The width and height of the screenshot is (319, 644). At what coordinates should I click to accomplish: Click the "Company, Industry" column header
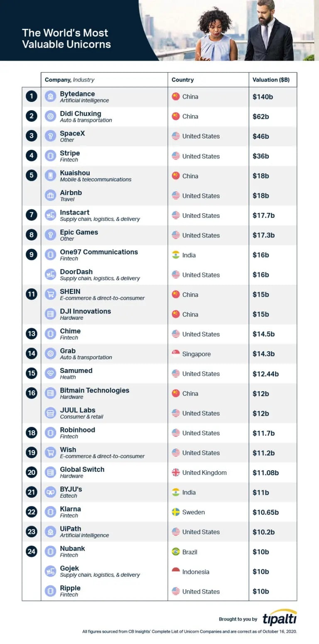pos(69,80)
